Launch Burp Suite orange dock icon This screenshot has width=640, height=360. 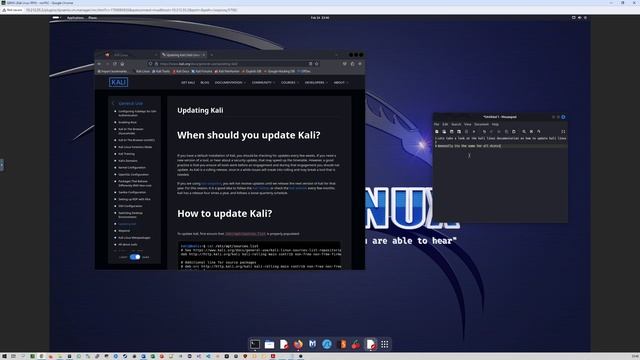(x=342, y=344)
